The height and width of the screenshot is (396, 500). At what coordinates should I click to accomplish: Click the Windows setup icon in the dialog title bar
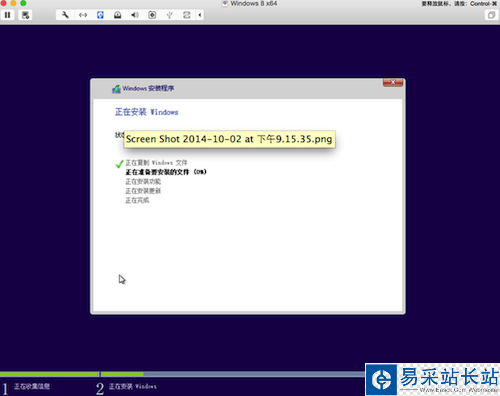pos(116,89)
